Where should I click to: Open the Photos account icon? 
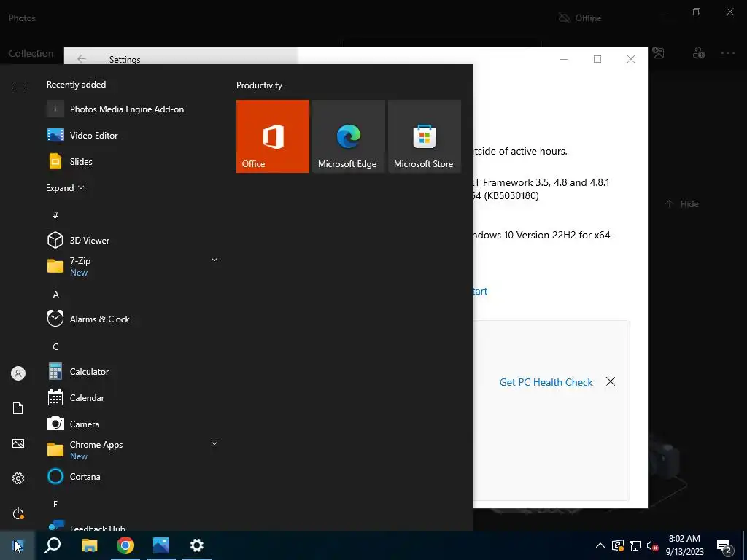[x=699, y=52]
